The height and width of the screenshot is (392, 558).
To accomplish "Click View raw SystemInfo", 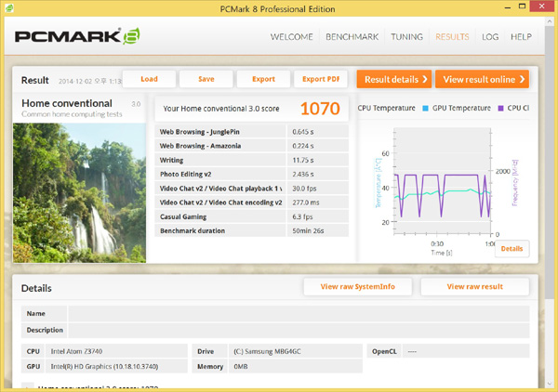I will (x=358, y=286).
